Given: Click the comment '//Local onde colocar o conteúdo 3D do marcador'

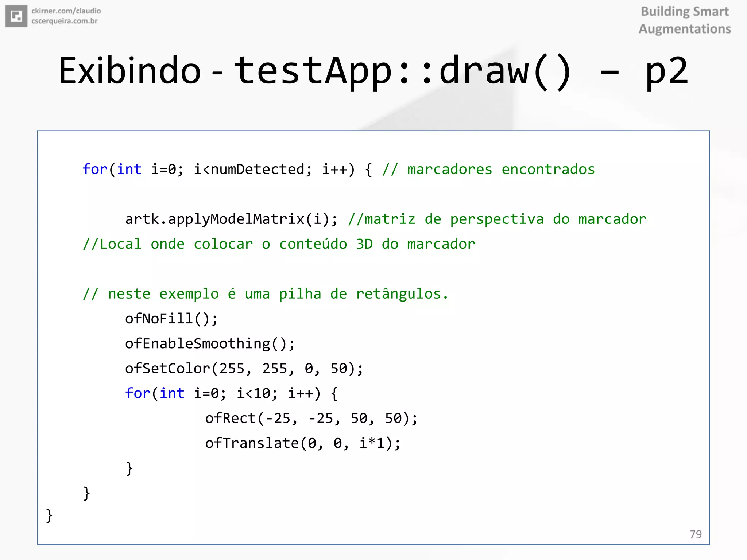Looking at the screenshot, I should (x=279, y=244).
